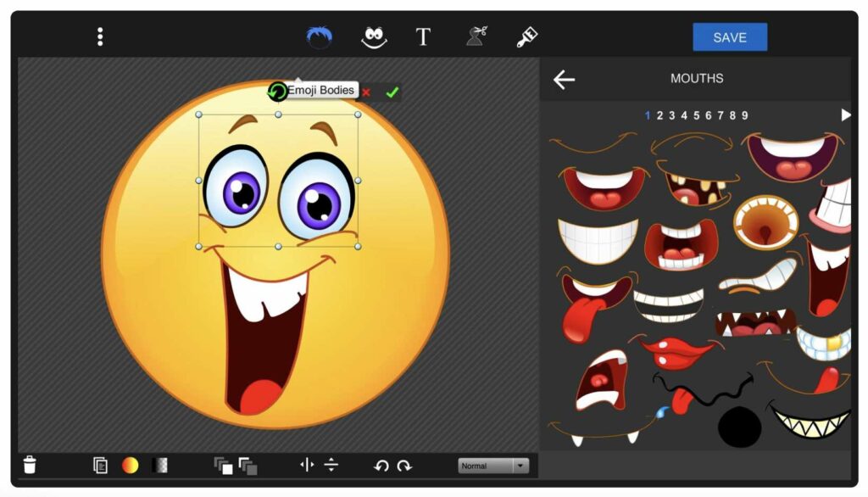The image size is (868, 497).
Task: Open the face parts smiley icon
Action: (374, 37)
